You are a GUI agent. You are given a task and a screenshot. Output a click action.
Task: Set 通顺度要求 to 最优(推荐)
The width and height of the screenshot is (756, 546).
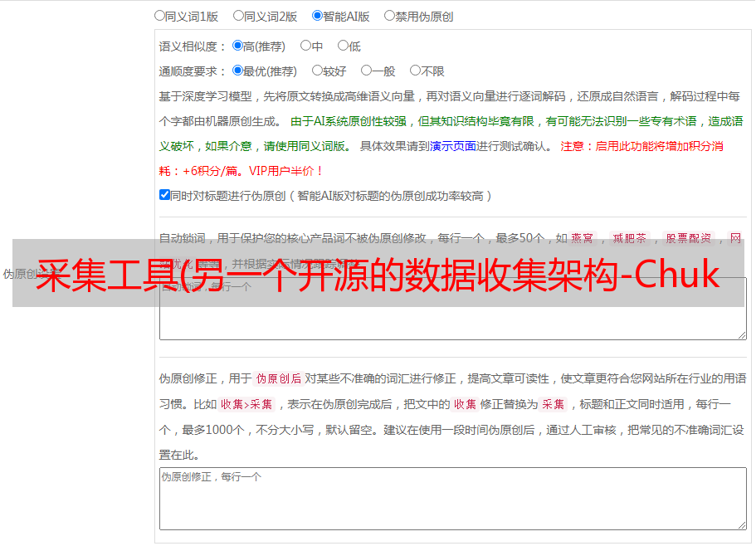click(x=237, y=71)
